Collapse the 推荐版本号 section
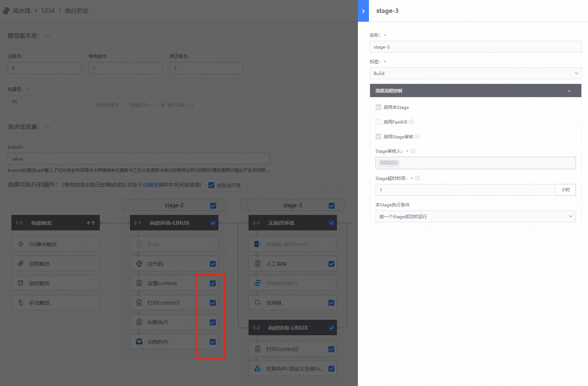588x386 pixels. 47,36
